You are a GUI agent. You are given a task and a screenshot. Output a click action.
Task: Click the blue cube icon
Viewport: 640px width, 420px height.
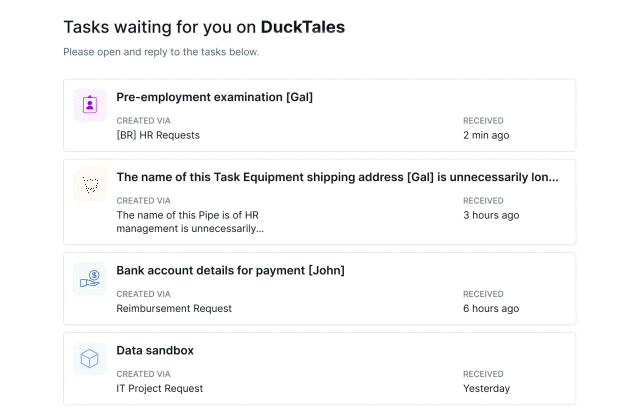click(90, 359)
